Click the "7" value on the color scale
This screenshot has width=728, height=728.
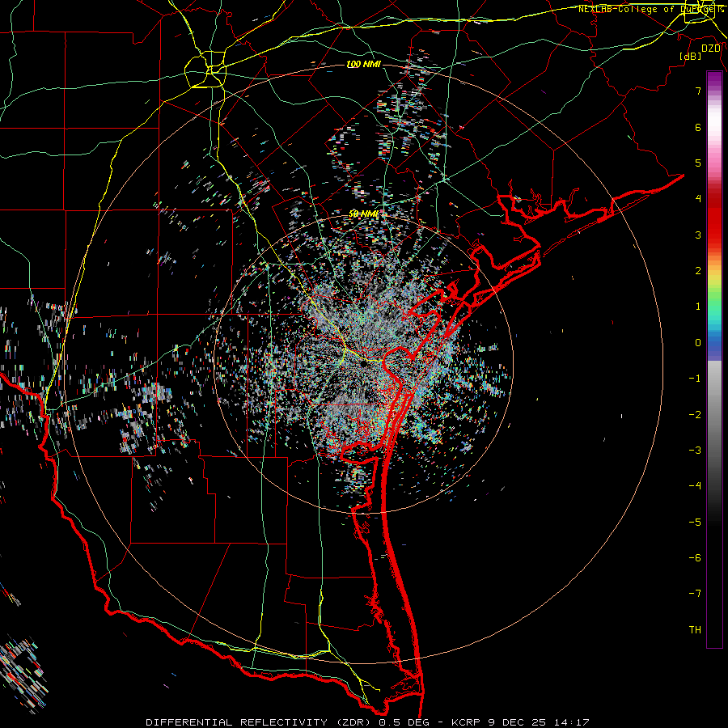[x=698, y=91]
